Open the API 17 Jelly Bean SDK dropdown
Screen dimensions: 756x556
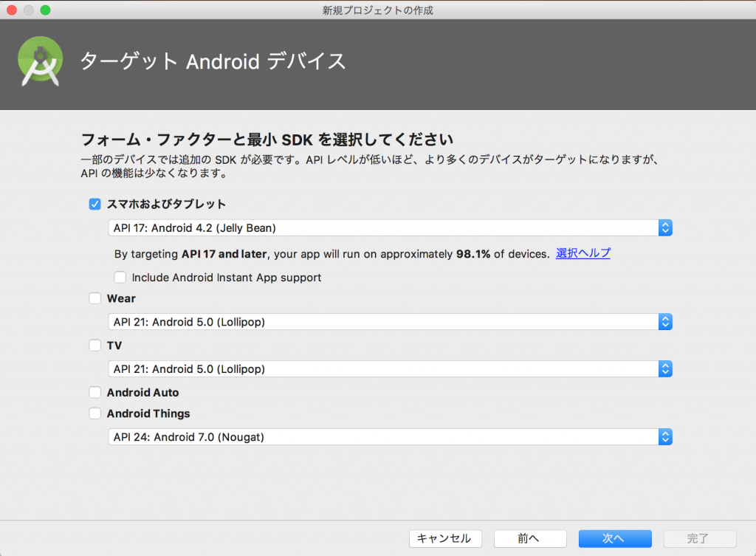(x=390, y=227)
